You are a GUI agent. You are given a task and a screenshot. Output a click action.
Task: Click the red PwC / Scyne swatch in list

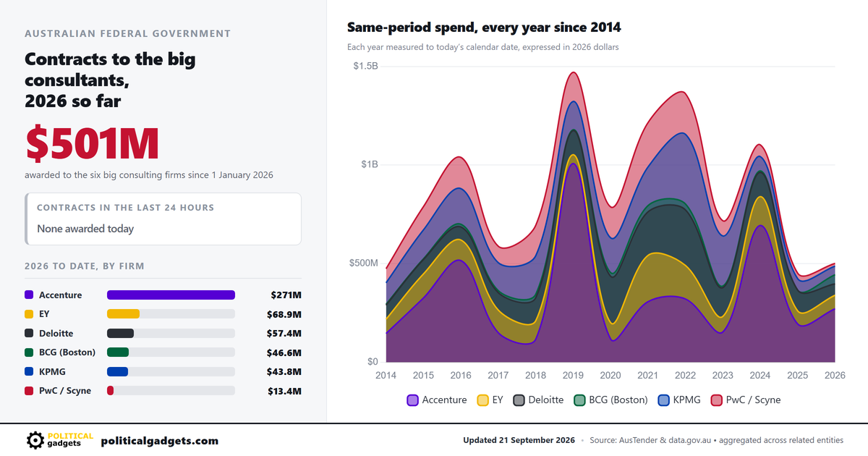(29, 390)
